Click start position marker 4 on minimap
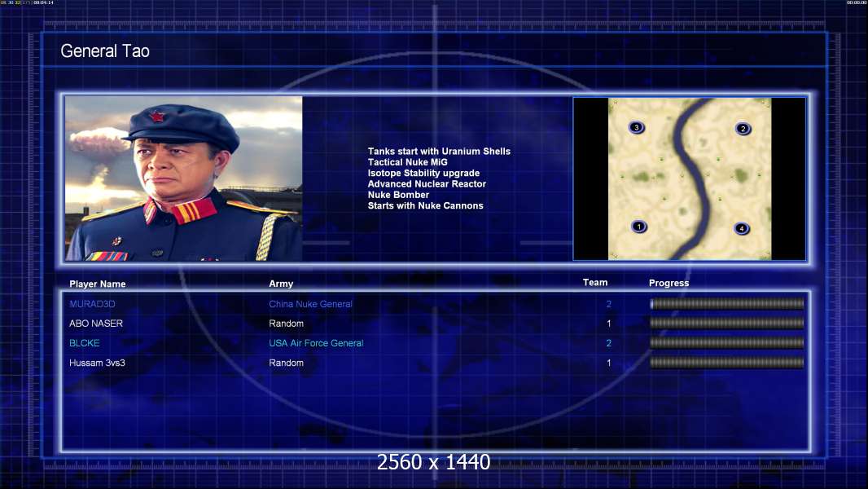Image resolution: width=868 pixels, height=489 pixels. pos(742,228)
